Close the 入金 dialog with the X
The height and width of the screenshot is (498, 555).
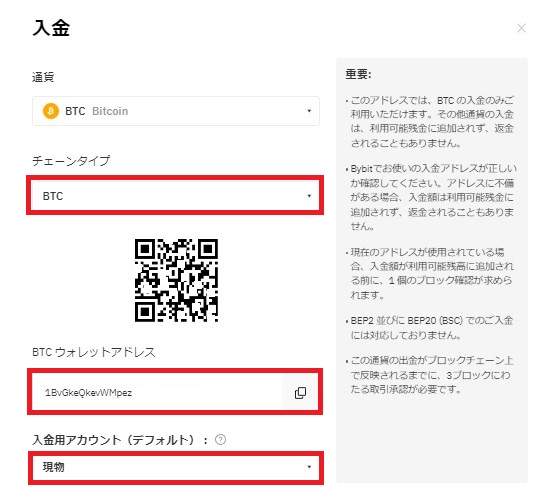pyautogui.click(x=521, y=28)
